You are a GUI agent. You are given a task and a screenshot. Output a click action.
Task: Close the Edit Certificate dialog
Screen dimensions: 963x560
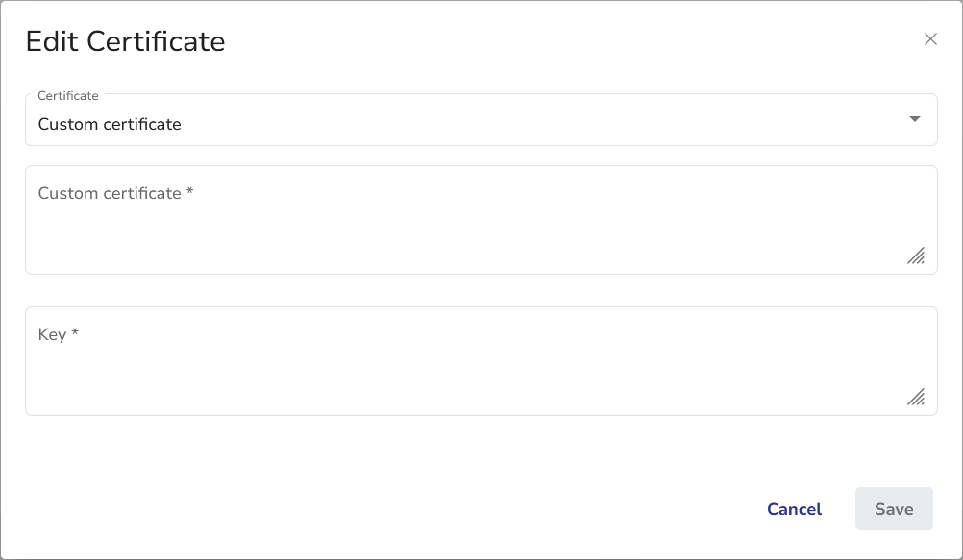pyautogui.click(x=929, y=39)
